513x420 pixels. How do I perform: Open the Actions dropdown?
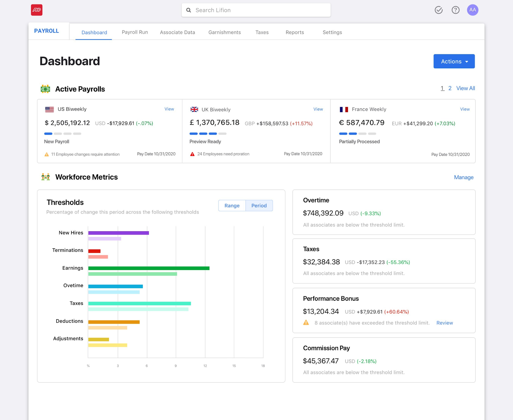(454, 61)
